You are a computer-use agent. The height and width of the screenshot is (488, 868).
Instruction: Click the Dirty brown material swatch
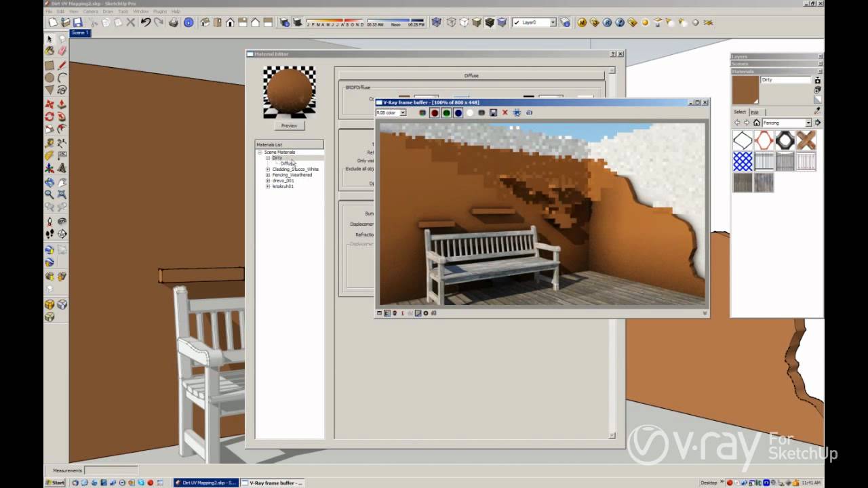click(x=745, y=90)
